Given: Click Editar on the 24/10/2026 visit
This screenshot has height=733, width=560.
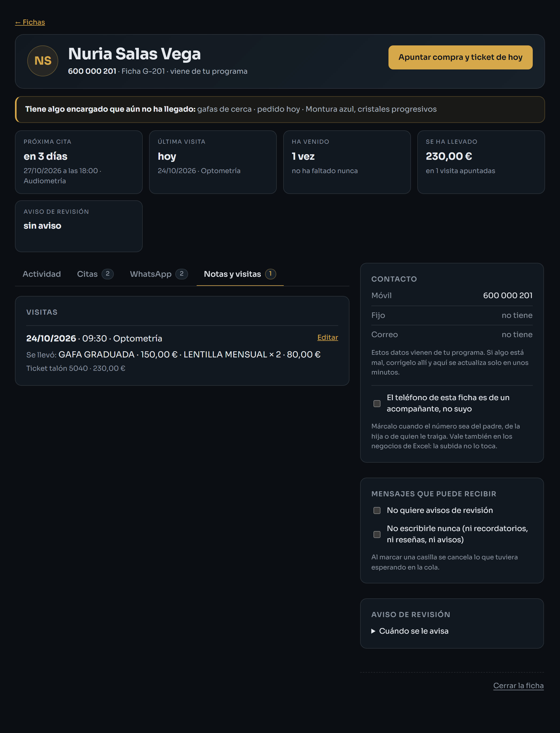Looking at the screenshot, I should tap(328, 337).
